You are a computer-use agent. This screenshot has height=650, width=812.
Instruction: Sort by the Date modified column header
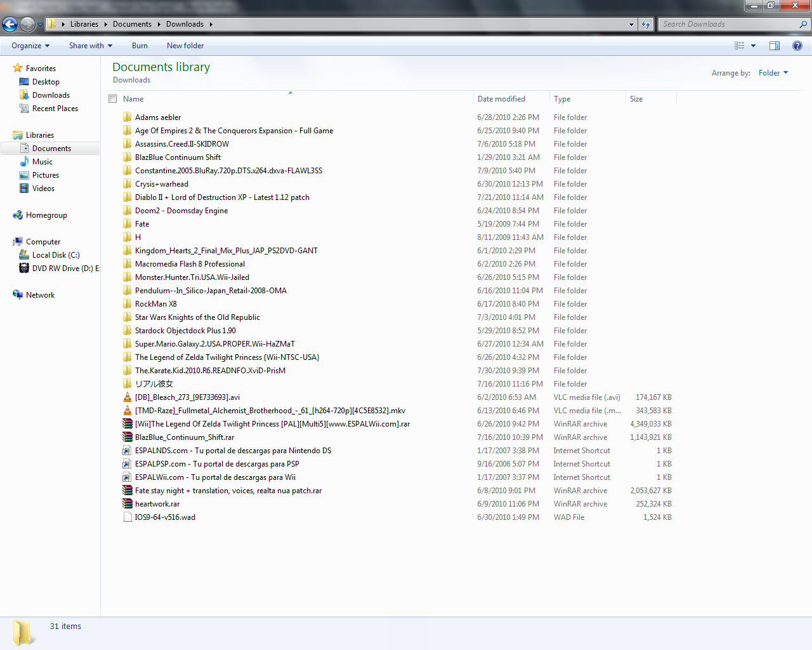pyautogui.click(x=501, y=99)
